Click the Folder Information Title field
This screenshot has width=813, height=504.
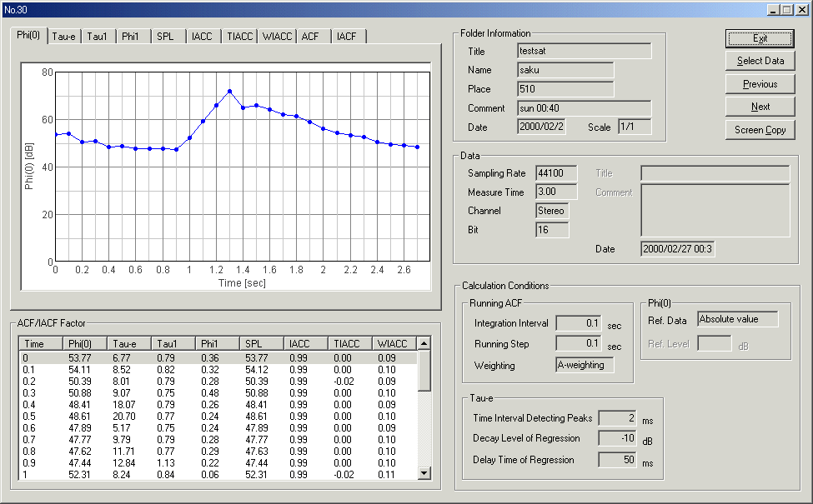pos(584,52)
